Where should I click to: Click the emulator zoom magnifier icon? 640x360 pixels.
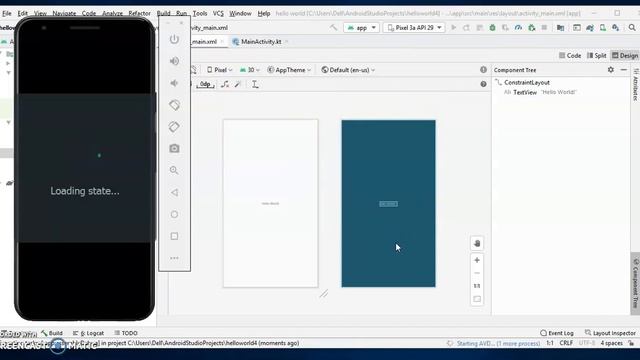click(174, 170)
